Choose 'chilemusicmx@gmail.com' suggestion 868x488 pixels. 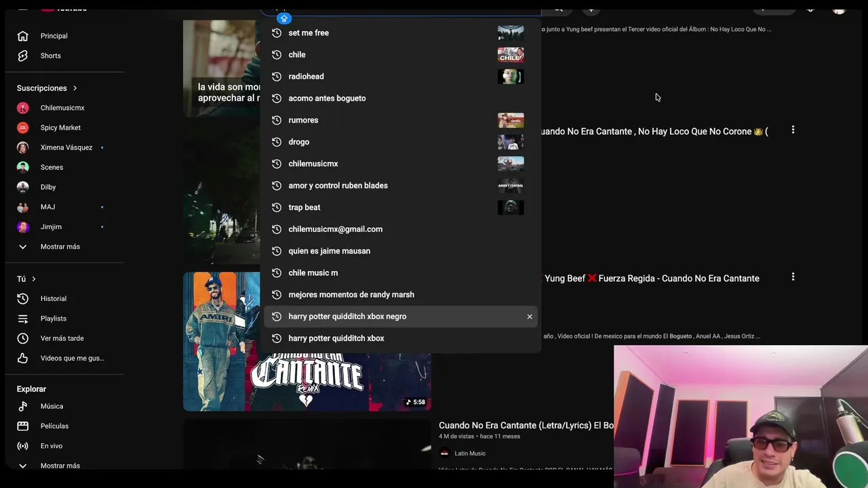point(400,229)
